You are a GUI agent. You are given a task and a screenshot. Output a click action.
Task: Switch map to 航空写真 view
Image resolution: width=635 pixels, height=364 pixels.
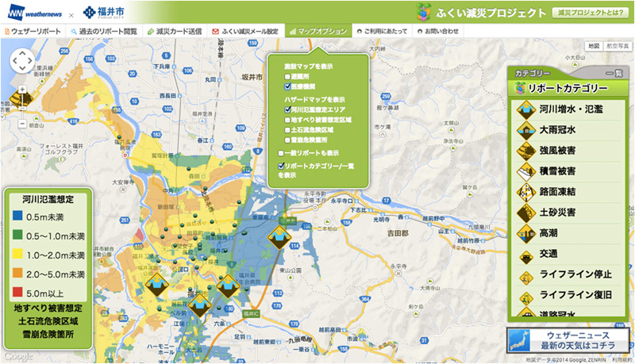[618, 46]
